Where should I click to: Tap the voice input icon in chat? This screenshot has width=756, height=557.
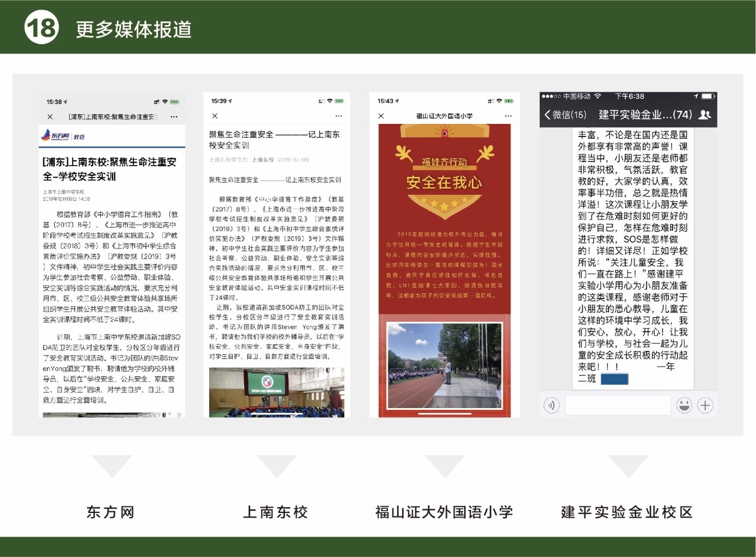pyautogui.click(x=552, y=406)
